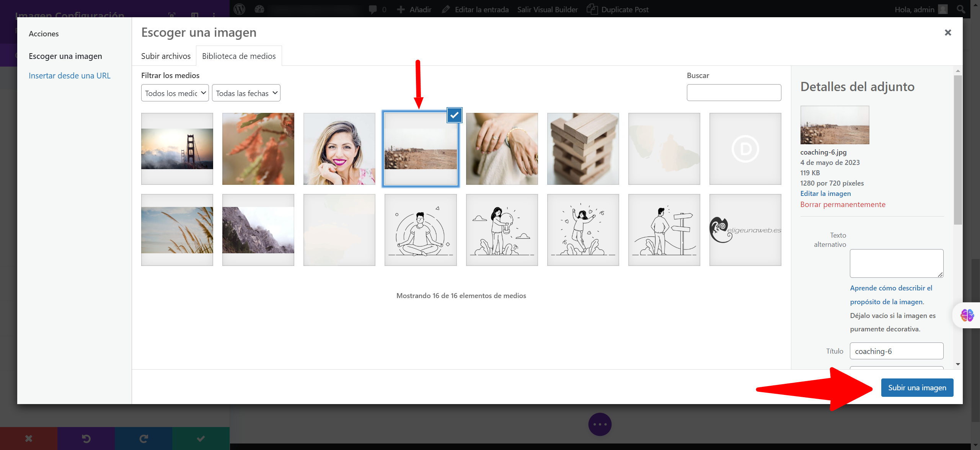Click the red discard X button
980x450 pixels.
(29, 439)
